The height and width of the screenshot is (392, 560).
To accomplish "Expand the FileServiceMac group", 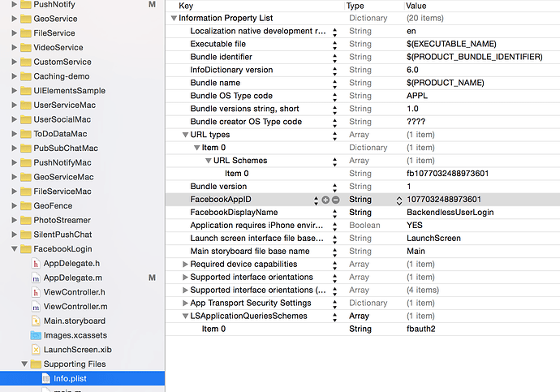I will coord(15,192).
